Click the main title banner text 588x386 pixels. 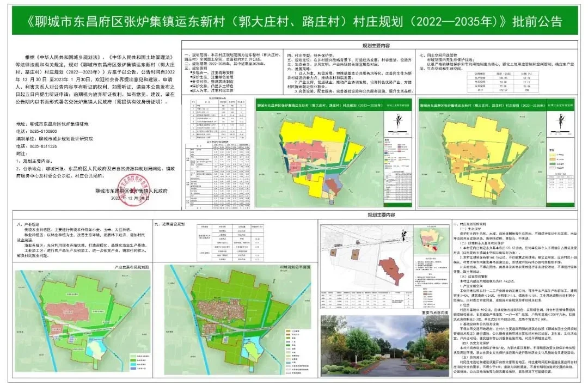294,21
